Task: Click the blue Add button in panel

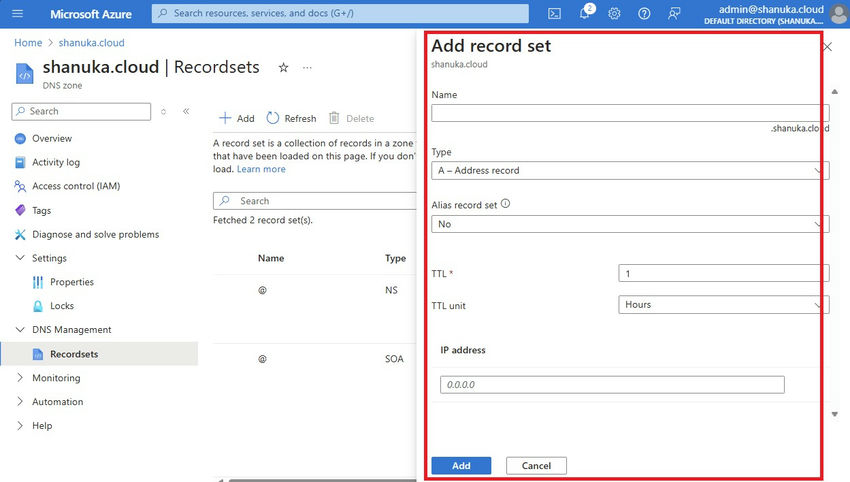Action: [x=461, y=466]
